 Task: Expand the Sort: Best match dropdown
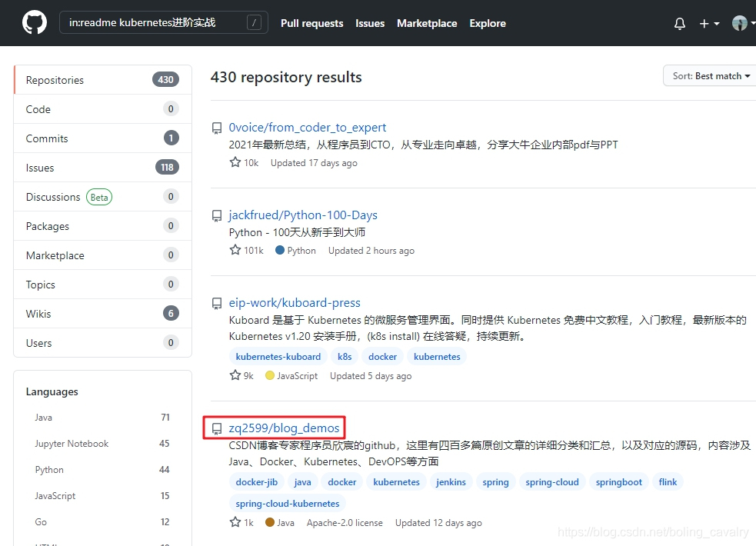click(711, 75)
